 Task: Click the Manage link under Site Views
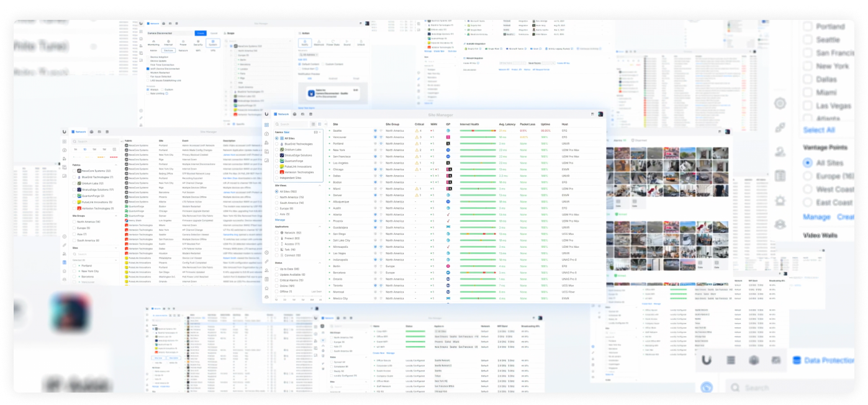280,220
